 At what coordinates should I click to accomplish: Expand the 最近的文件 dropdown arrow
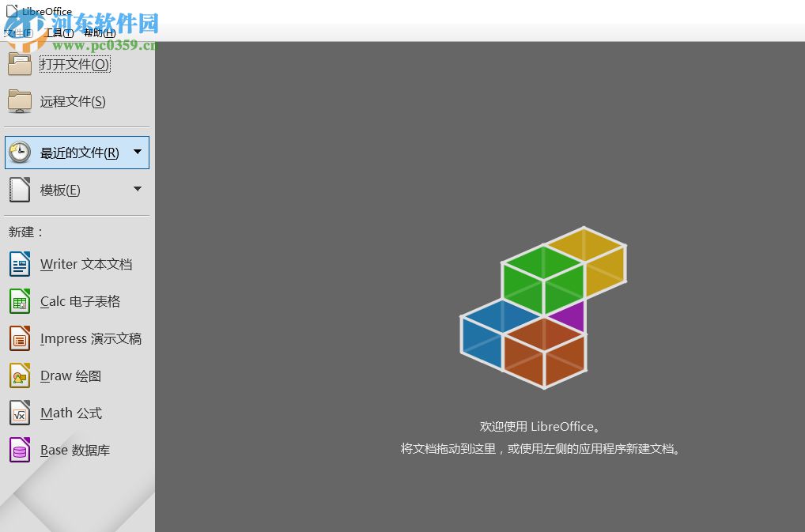(x=136, y=152)
